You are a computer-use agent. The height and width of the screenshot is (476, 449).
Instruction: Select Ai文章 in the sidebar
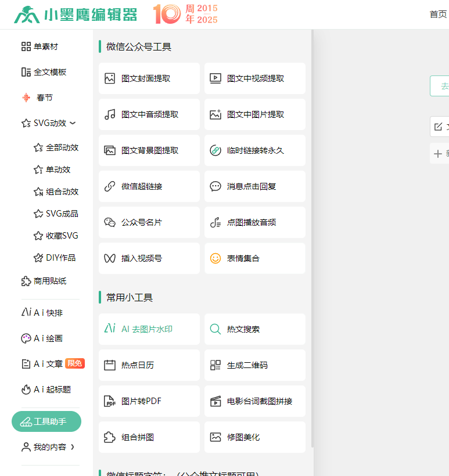click(48, 364)
